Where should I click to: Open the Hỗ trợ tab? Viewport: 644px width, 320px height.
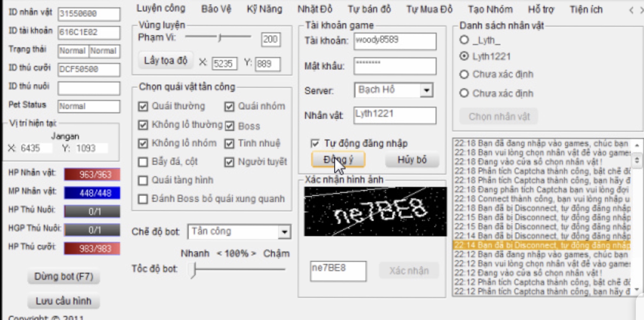pyautogui.click(x=541, y=10)
